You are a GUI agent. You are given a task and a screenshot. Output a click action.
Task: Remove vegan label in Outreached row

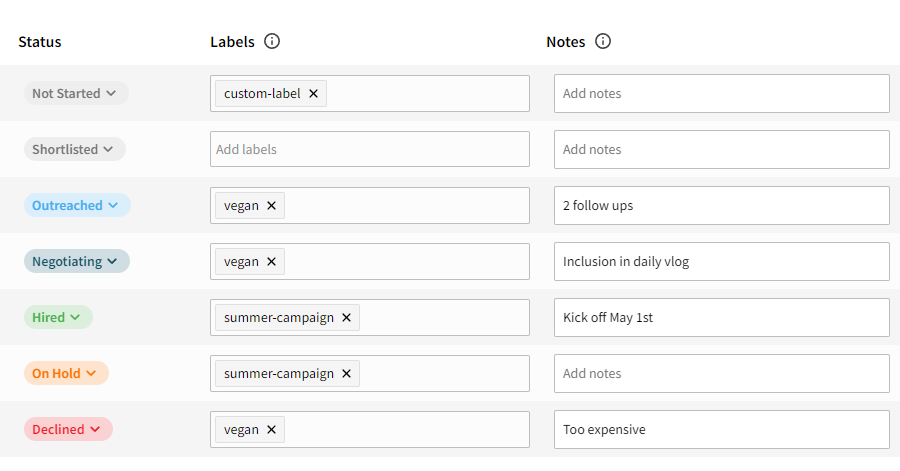tap(271, 206)
